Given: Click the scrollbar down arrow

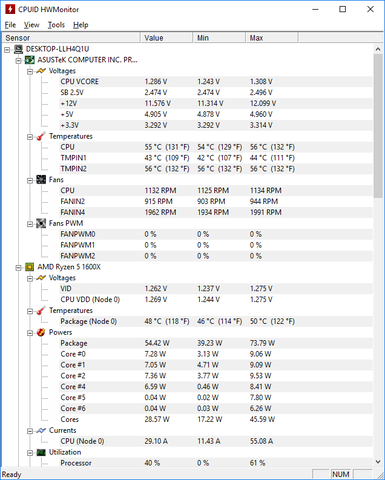Looking at the screenshot, I should (378, 462).
